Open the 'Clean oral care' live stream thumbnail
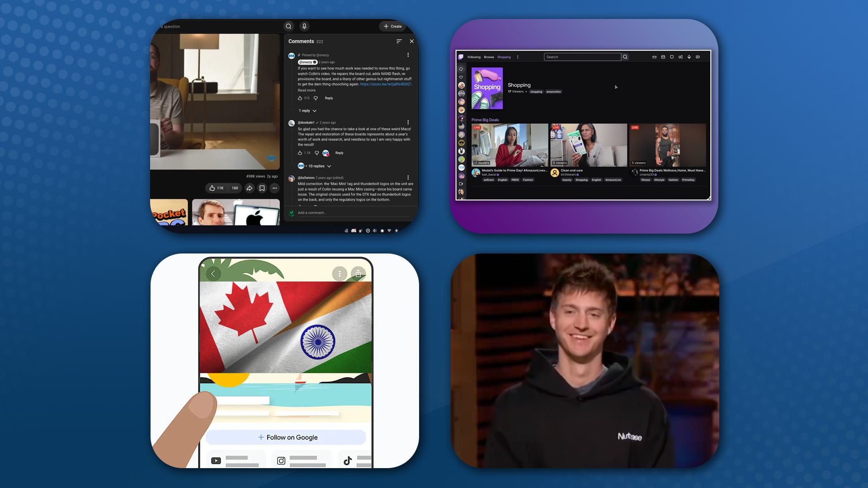 (589, 145)
